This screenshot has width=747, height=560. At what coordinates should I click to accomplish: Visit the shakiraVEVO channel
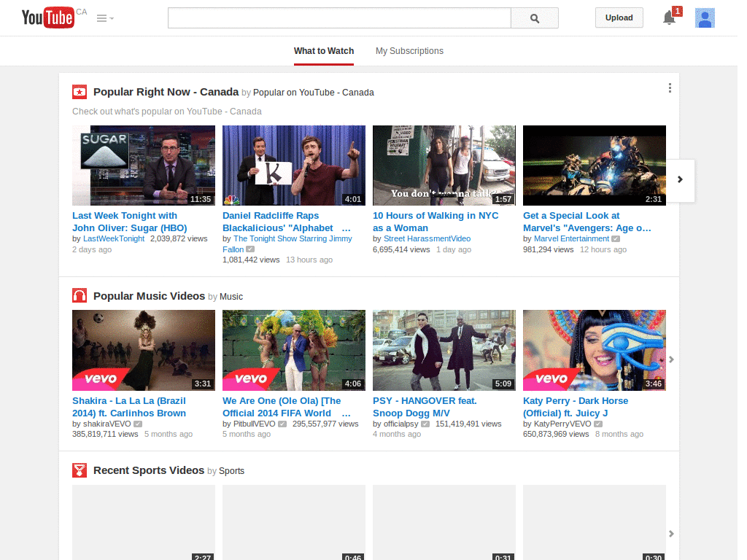tap(107, 424)
